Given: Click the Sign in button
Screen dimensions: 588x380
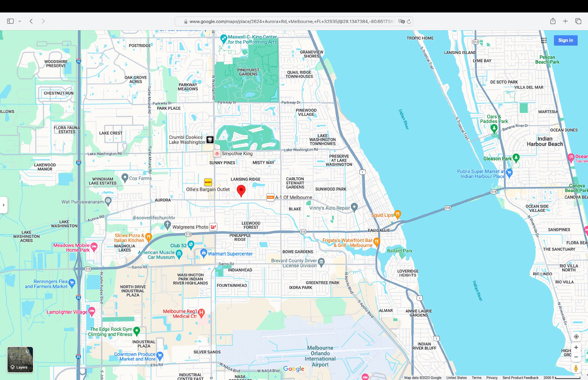Looking at the screenshot, I should [565, 40].
